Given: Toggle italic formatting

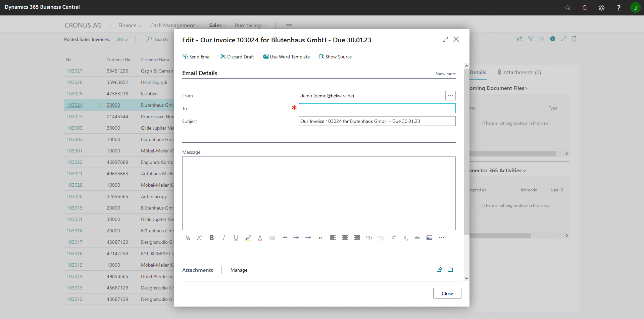Looking at the screenshot, I should coord(224,238).
